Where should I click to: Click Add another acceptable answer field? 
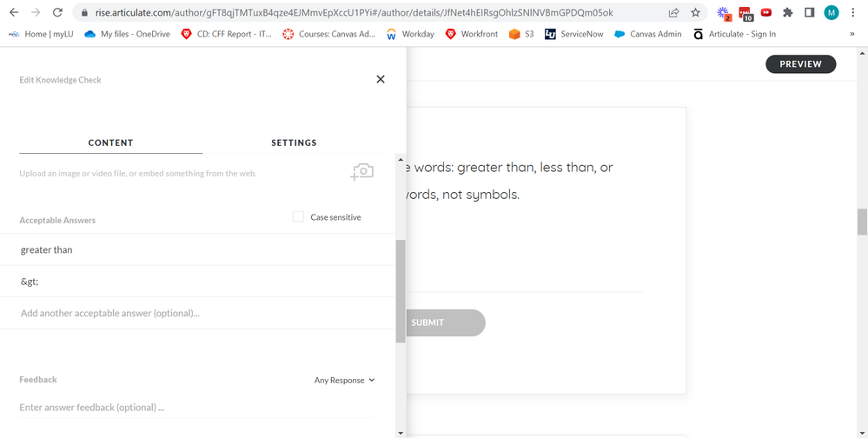click(197, 313)
